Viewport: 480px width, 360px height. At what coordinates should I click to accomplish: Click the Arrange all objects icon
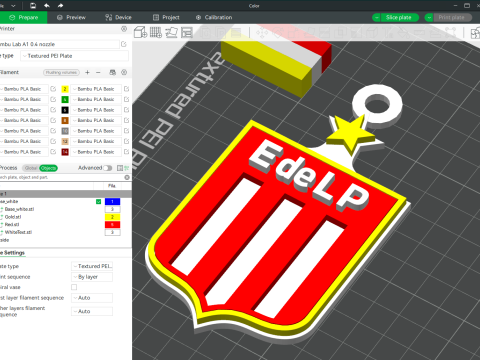[187, 32]
